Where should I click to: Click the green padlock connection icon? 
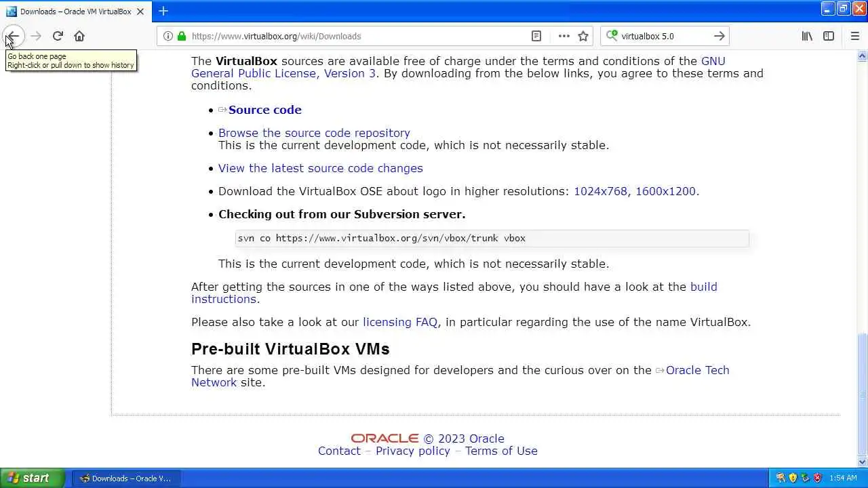(x=181, y=36)
